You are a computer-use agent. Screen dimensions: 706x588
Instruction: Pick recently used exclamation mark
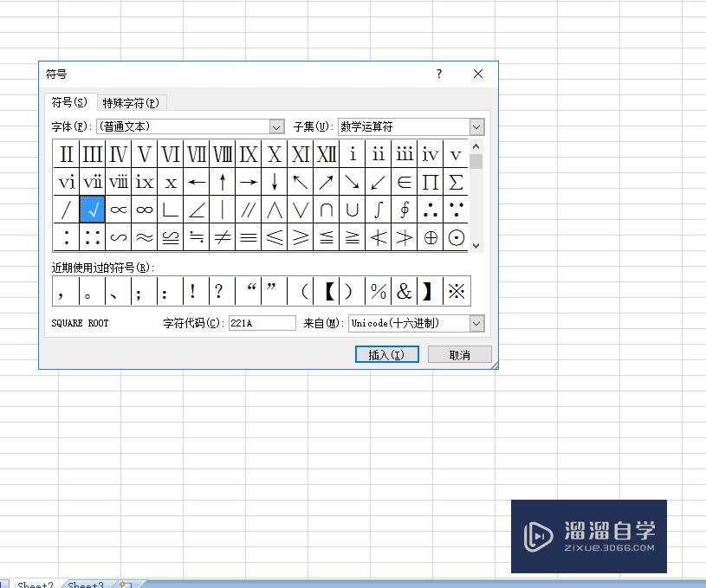pyautogui.click(x=197, y=291)
